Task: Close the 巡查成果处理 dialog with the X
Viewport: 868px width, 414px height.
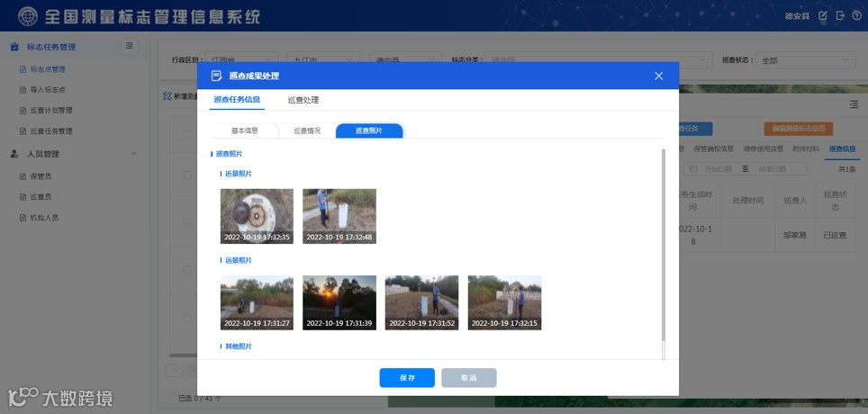Action: click(659, 76)
